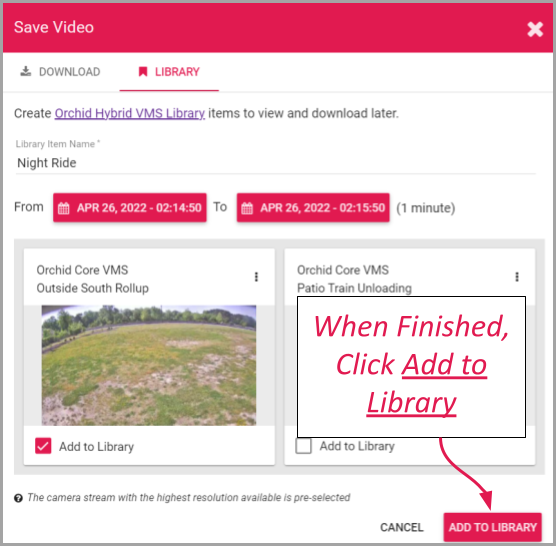Open Outside South Rollup three-dot menu
Screen dimensions: 556x546
pos(256,277)
